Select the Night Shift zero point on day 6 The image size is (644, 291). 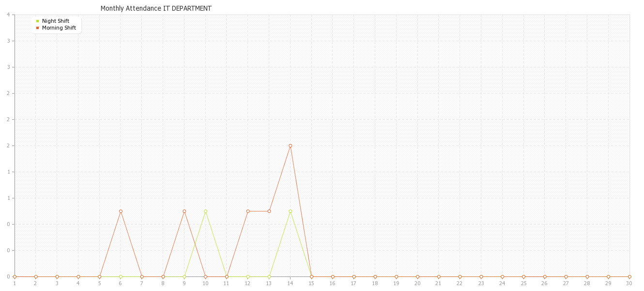121,276
